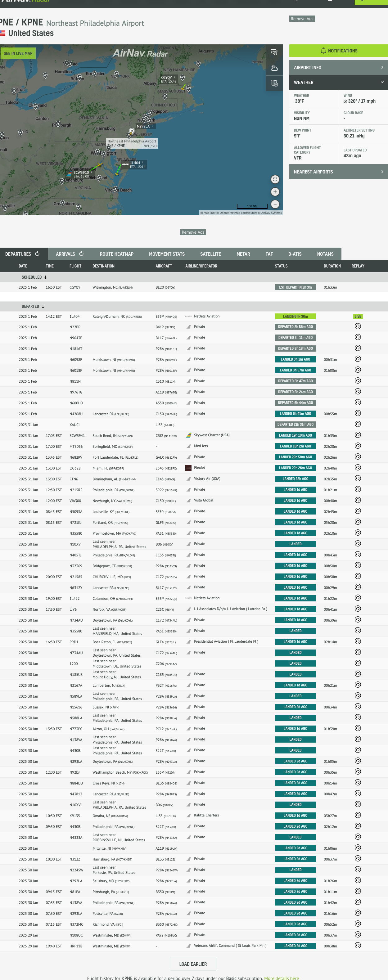Click destination Raleigh/Durham, NC

tap(117, 317)
